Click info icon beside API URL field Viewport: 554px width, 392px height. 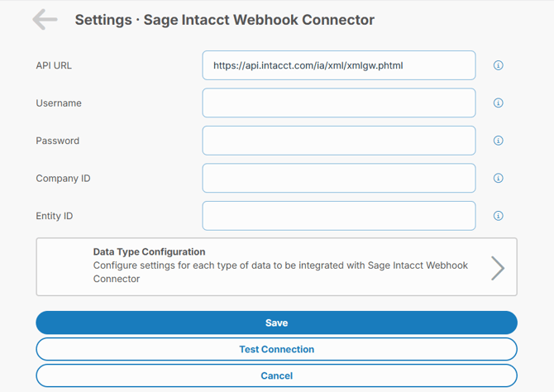(498, 65)
